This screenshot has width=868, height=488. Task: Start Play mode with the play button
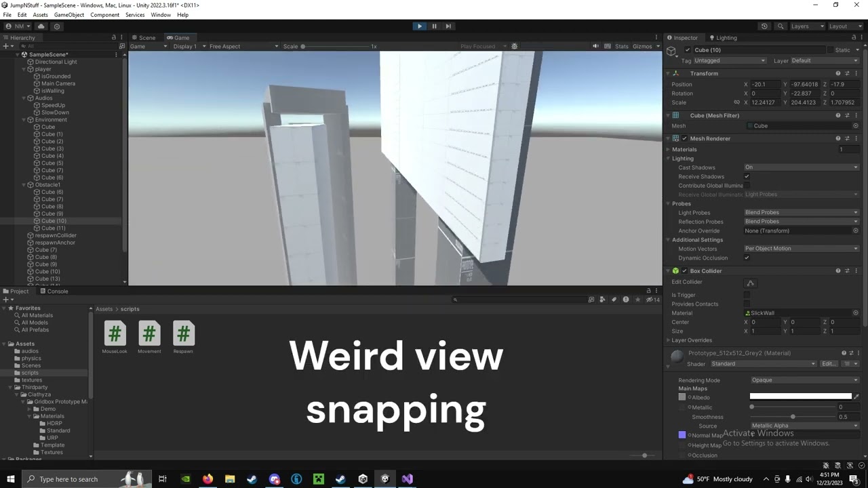(420, 26)
